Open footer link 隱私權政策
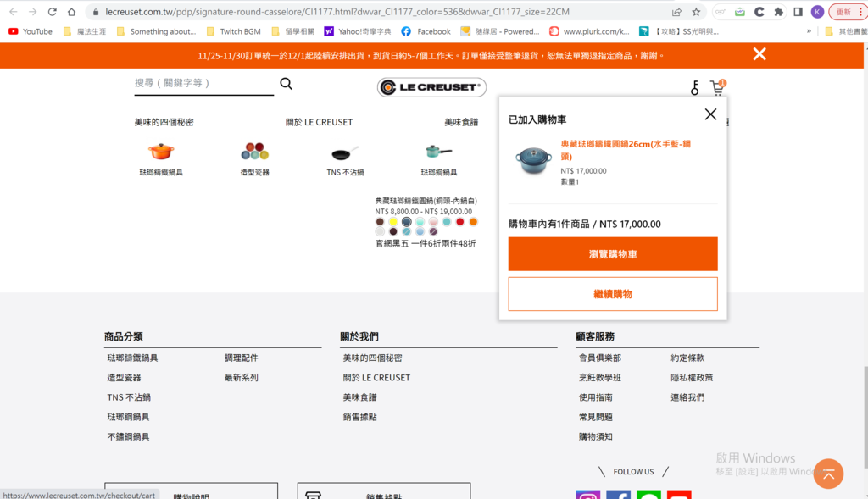This screenshot has width=868, height=499. point(692,377)
